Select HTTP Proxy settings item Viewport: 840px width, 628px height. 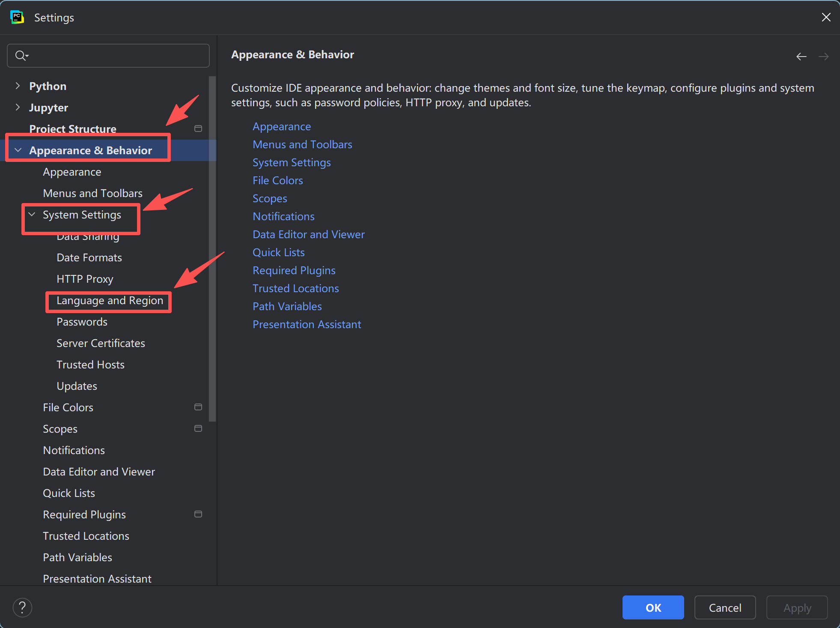[85, 279]
